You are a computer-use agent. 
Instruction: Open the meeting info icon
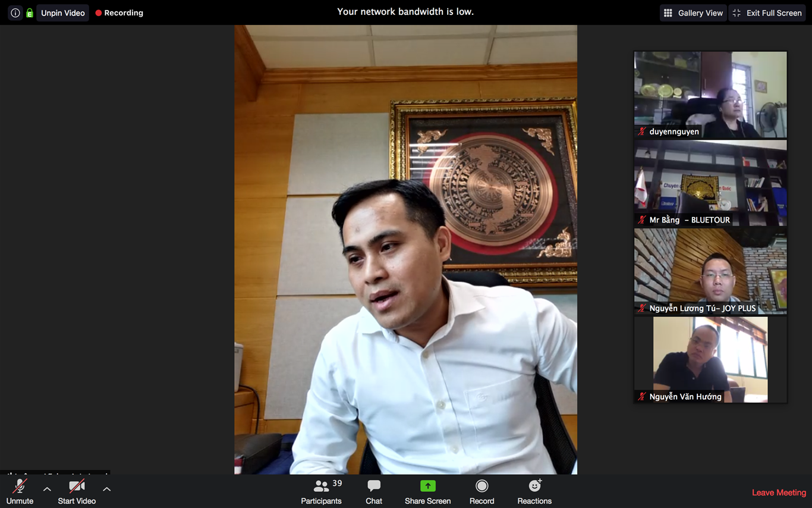(x=15, y=12)
